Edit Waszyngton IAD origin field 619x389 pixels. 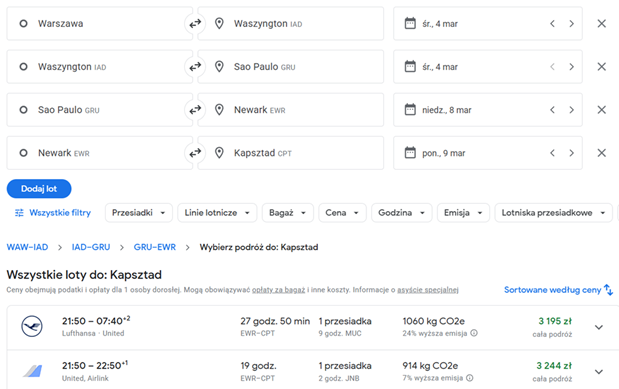click(99, 67)
